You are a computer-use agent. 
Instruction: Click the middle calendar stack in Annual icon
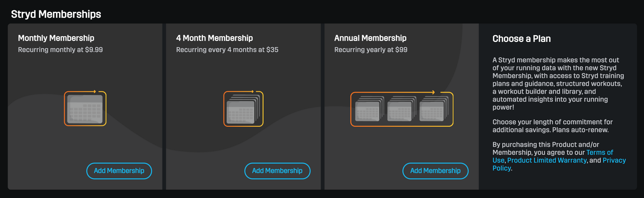401,110
